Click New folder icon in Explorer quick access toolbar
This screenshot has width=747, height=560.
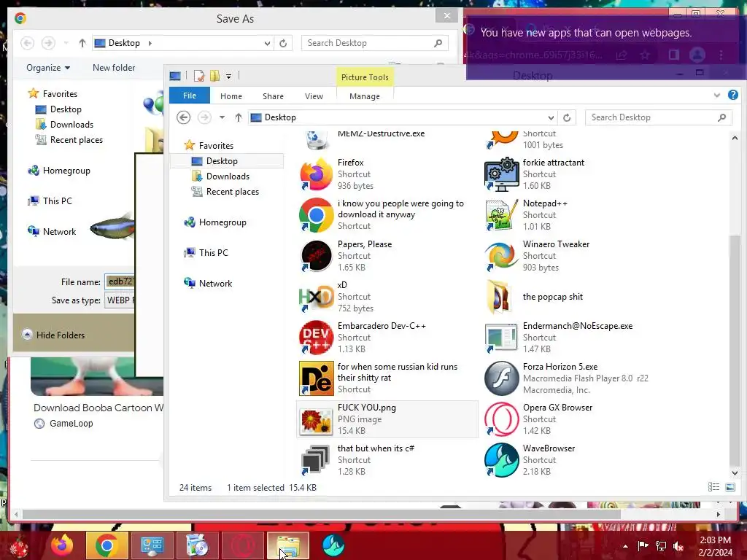215,76
